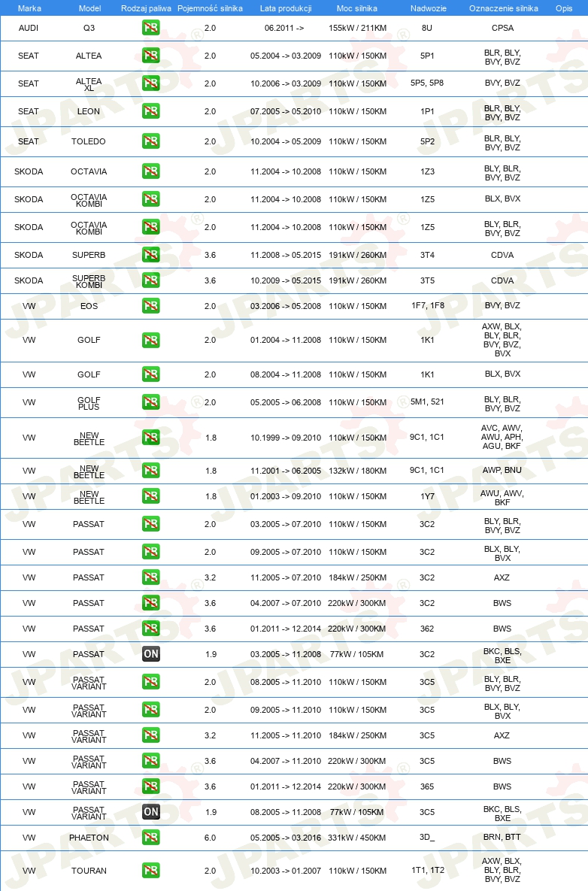Click fuel icon in PASSAT VARIANT 365 row
The image size is (588, 891).
150,787
